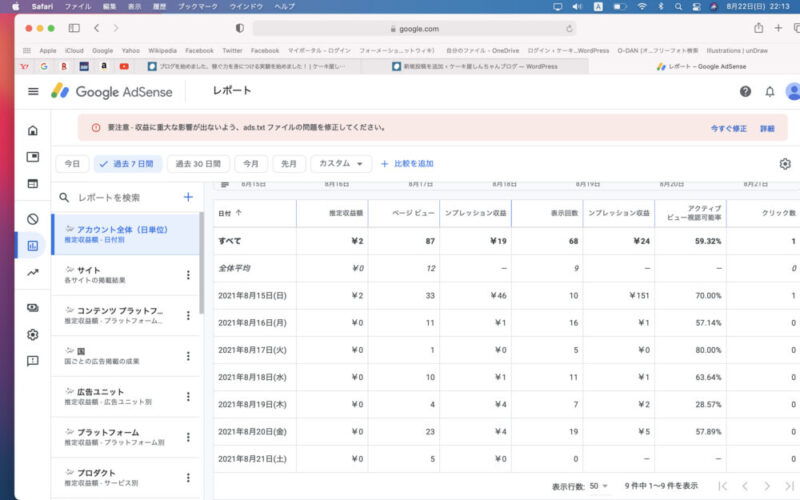Open Safari ファイル menu
Viewport: 800px width, 500px height.
[78, 7]
